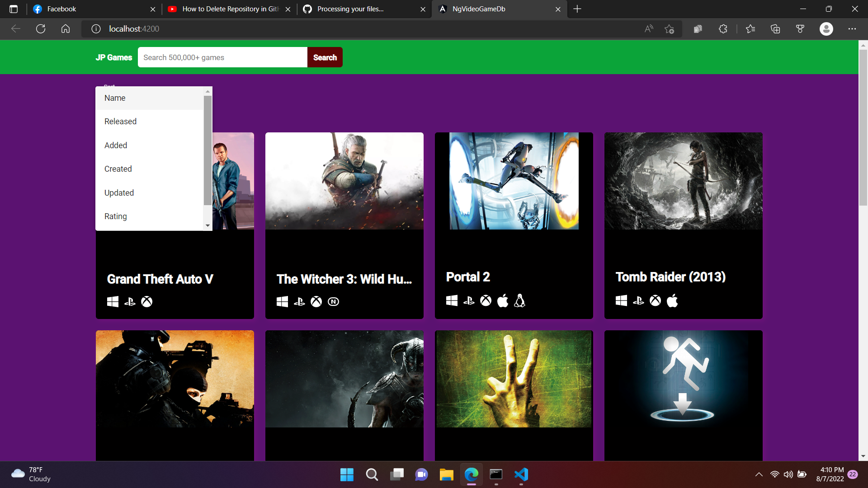Click the Nintendo icon under The Witcher 3
868x488 pixels.
[333, 301]
